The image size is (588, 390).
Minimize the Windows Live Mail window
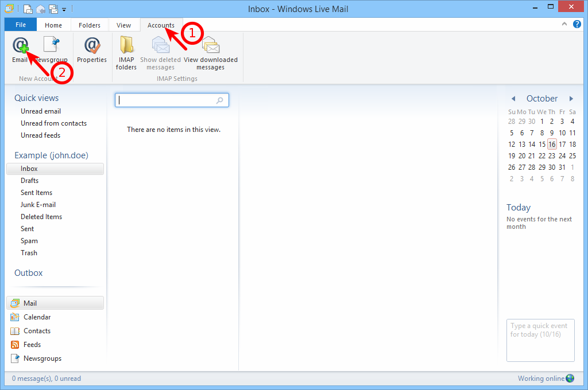535,7
